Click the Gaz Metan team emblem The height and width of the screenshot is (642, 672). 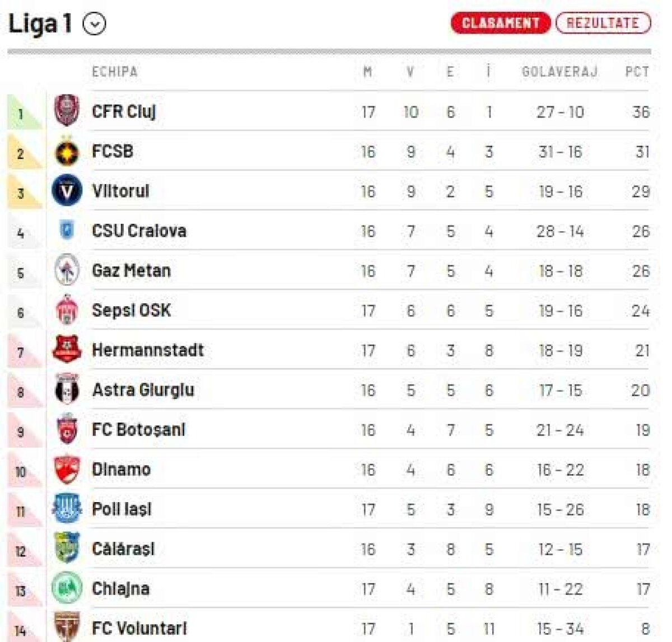[x=67, y=270]
